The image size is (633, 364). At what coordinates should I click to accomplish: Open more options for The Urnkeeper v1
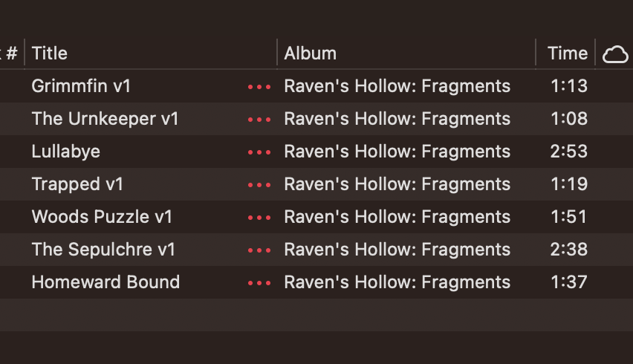click(259, 120)
